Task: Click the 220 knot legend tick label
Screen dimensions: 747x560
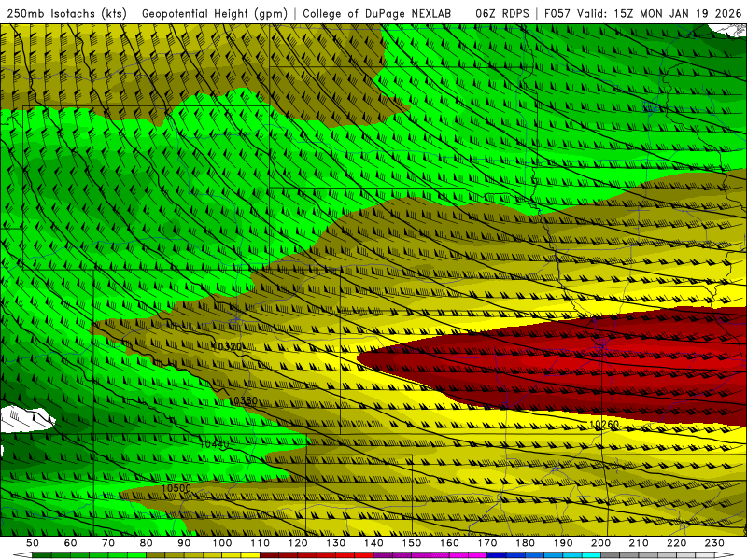Action: tap(676, 543)
